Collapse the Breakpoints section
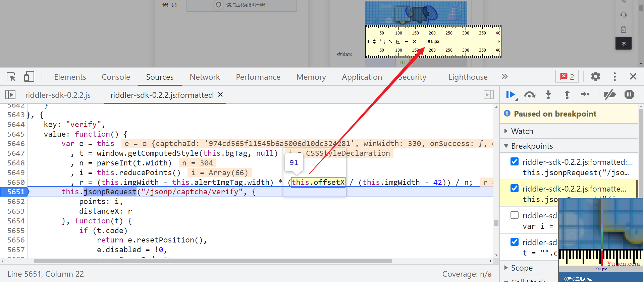 [x=569, y=146]
